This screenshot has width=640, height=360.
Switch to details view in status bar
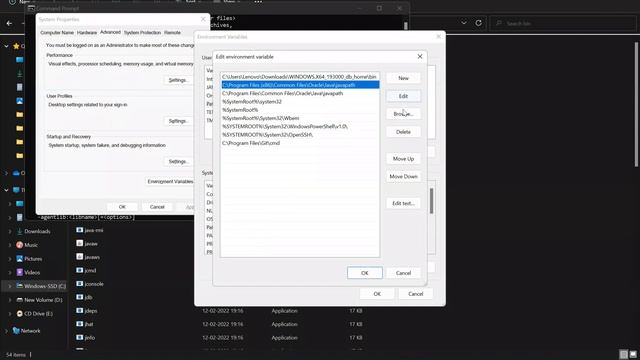(624, 354)
